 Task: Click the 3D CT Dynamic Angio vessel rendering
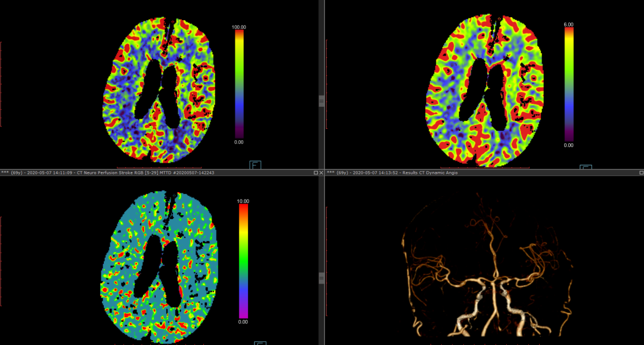pos(487,263)
